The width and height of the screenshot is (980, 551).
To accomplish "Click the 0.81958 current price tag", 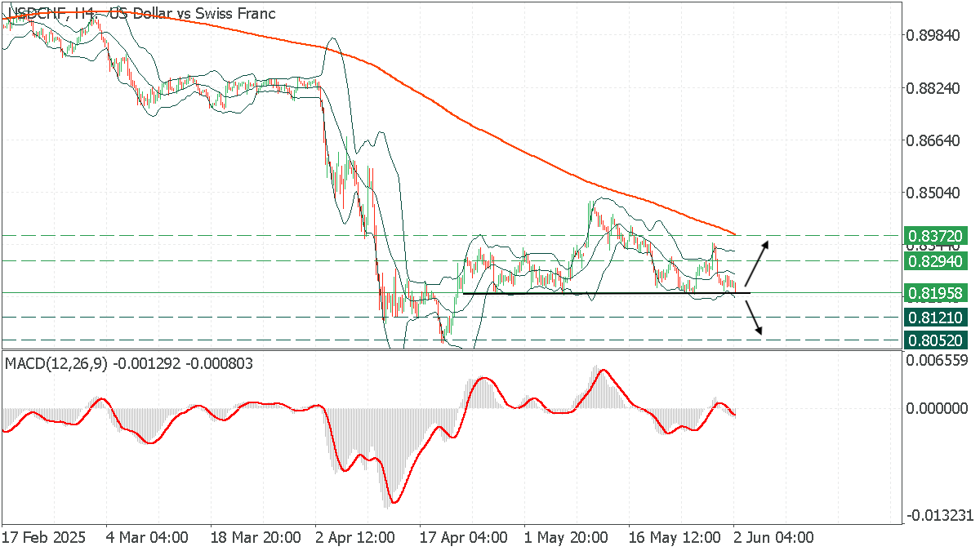I will 937,293.
